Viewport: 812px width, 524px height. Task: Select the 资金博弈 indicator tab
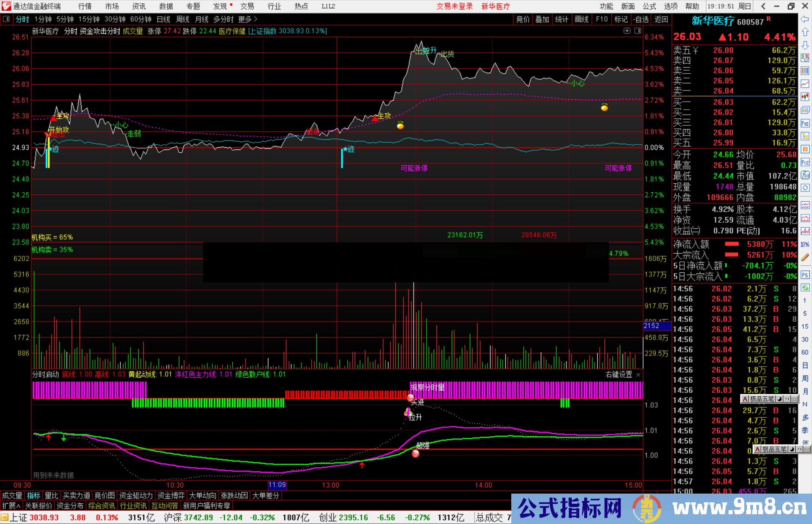(x=171, y=495)
